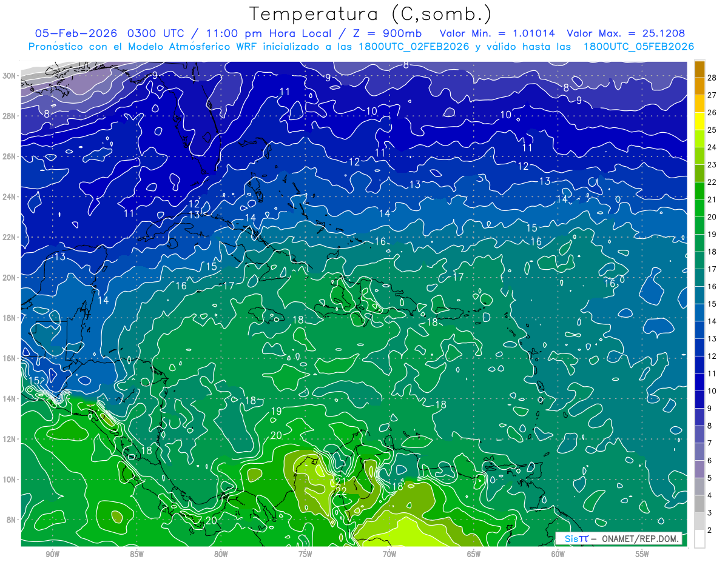
Task: Click the "Temperatura (C,somb.)" chart title
Action: tap(371, 14)
